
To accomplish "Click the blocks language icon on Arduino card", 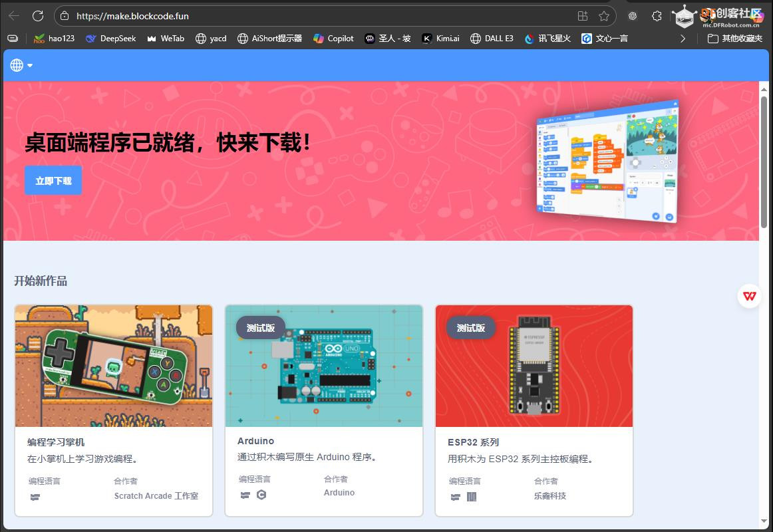I will click(x=245, y=495).
